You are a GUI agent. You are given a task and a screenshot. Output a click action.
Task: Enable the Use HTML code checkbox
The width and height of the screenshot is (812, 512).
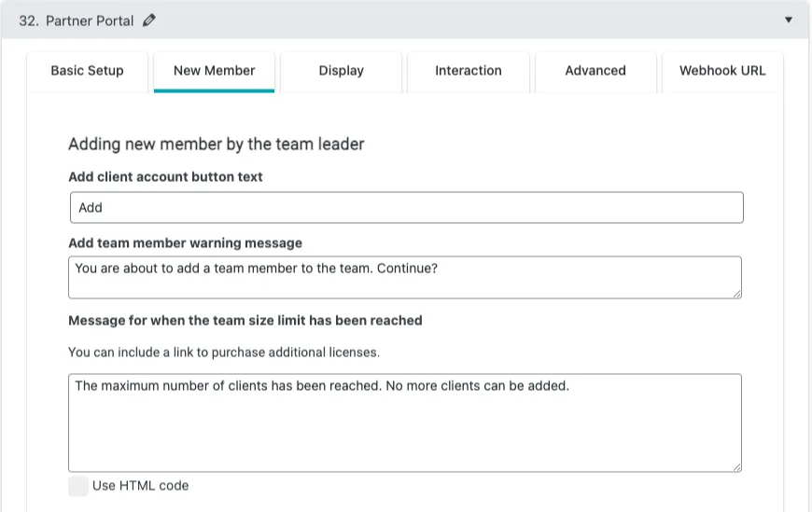(78, 486)
